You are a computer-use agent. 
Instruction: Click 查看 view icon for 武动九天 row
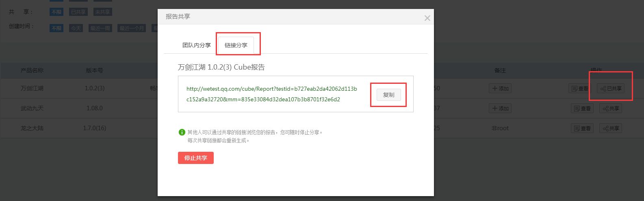click(x=582, y=108)
